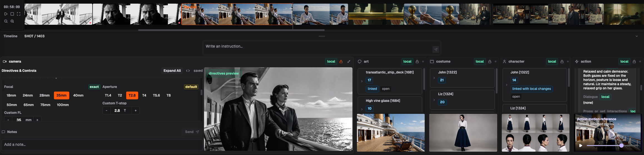Screen dimensions: 644x155
Task: Open character John via its open button
Action: tap(516, 97)
